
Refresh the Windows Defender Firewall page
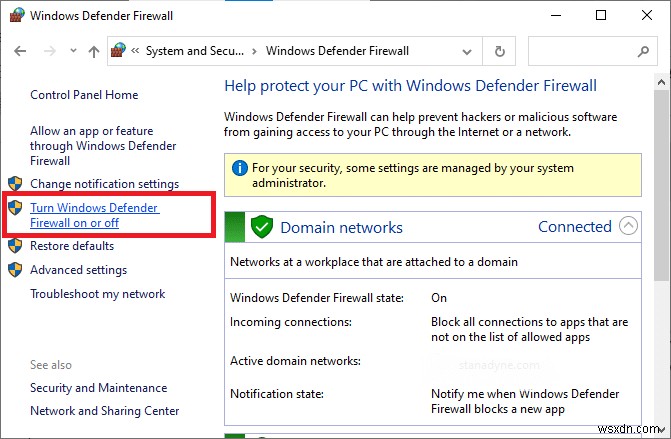[x=499, y=51]
